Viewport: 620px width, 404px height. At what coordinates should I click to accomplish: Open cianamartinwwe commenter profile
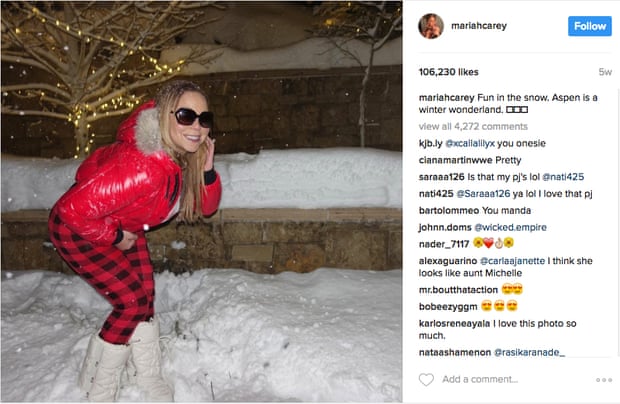pyautogui.click(x=456, y=160)
